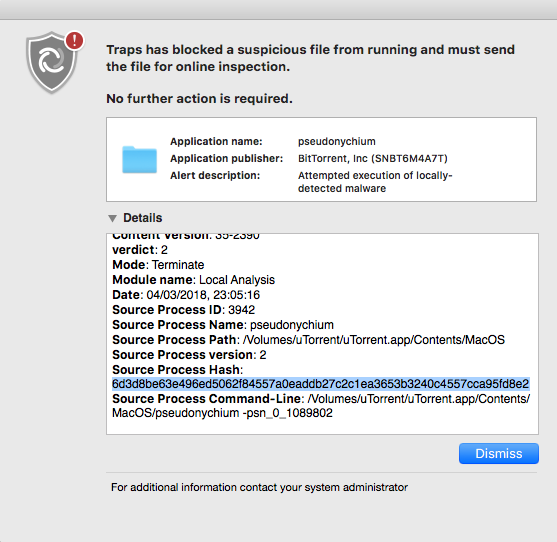Dismiss the Traps alert dialog
The image size is (557, 542).
click(x=499, y=453)
